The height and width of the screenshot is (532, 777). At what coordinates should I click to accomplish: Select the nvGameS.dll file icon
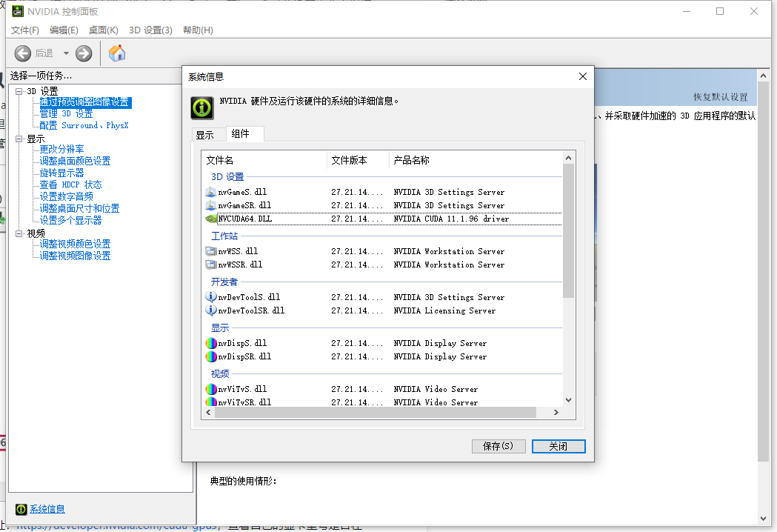click(x=210, y=192)
